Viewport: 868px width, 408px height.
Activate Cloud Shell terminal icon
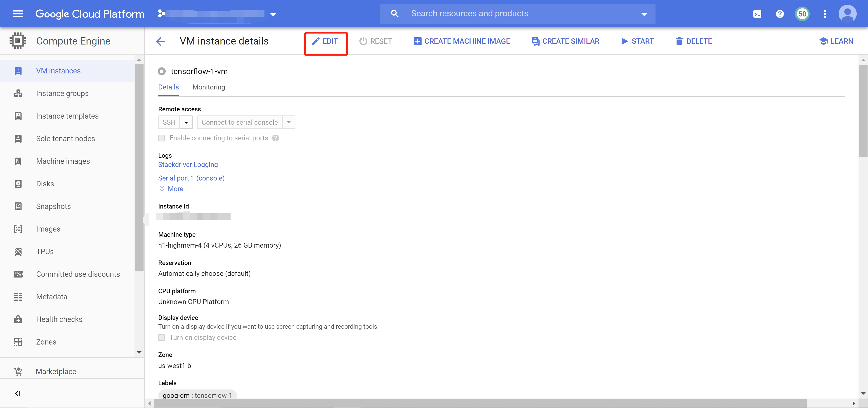click(757, 14)
